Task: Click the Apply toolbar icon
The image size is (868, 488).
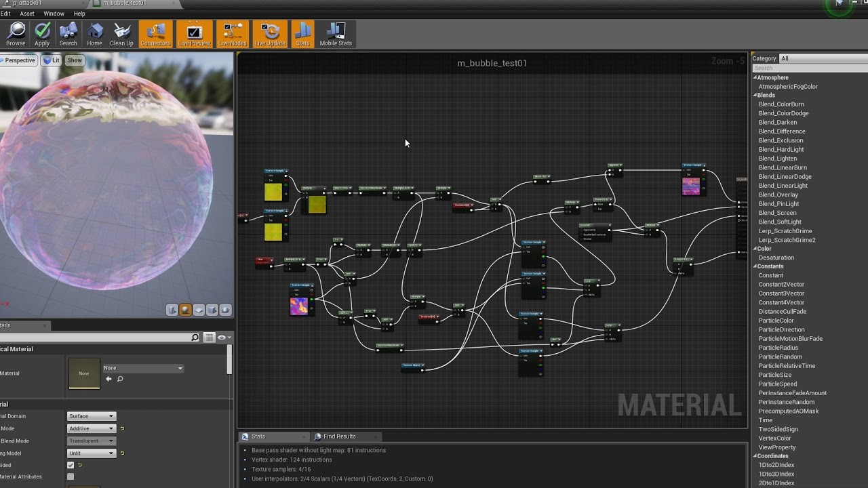Action: (x=41, y=32)
